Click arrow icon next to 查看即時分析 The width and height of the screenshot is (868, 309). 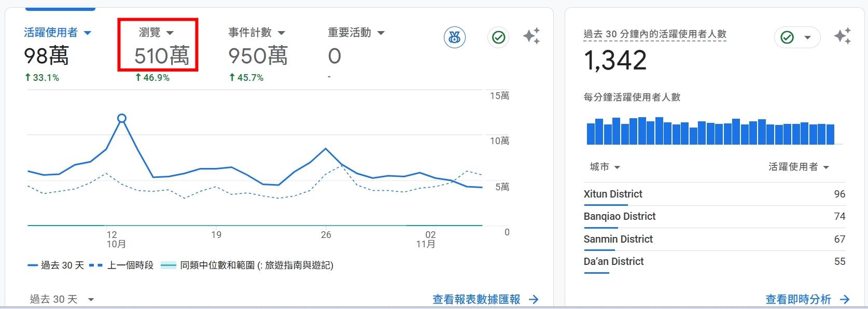click(x=845, y=299)
